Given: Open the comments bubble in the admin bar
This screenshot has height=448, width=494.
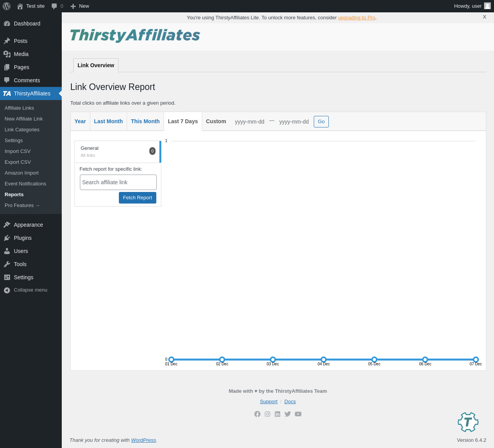Looking at the screenshot, I should coord(54,6).
